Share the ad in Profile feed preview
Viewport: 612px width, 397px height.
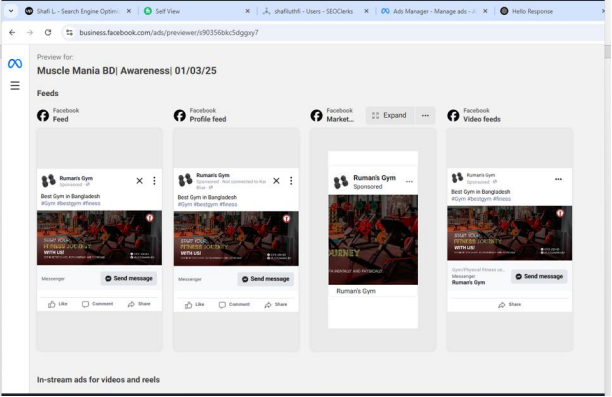pyautogui.click(x=276, y=305)
